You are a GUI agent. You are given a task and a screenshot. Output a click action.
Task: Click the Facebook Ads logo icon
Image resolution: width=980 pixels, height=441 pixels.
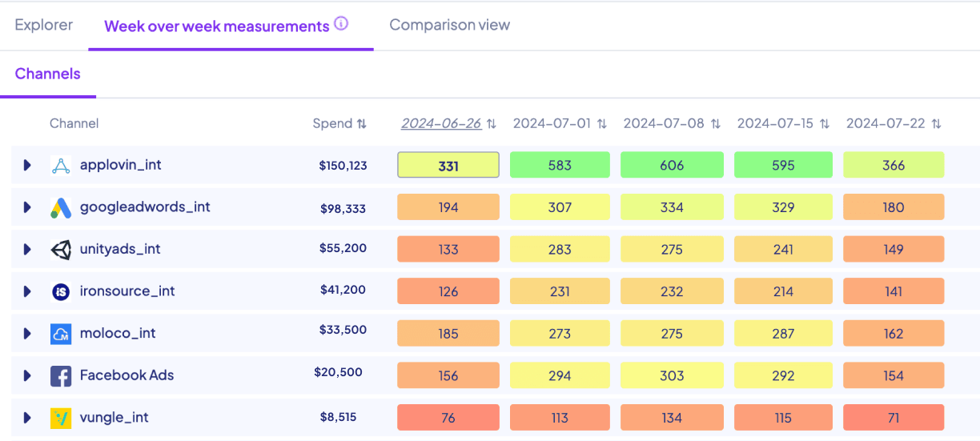click(61, 375)
